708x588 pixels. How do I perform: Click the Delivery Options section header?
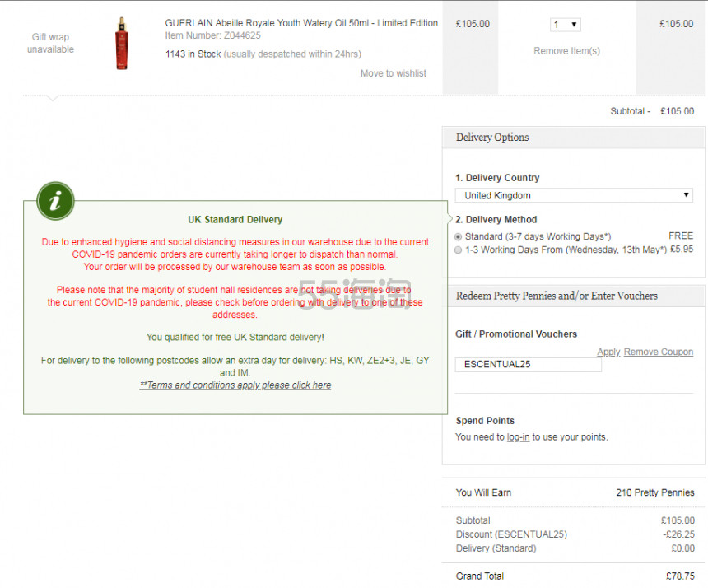(x=574, y=138)
